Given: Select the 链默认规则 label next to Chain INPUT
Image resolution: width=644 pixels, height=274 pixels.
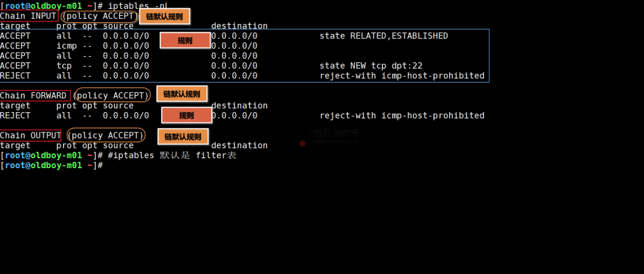Looking at the screenshot, I should (x=165, y=16).
